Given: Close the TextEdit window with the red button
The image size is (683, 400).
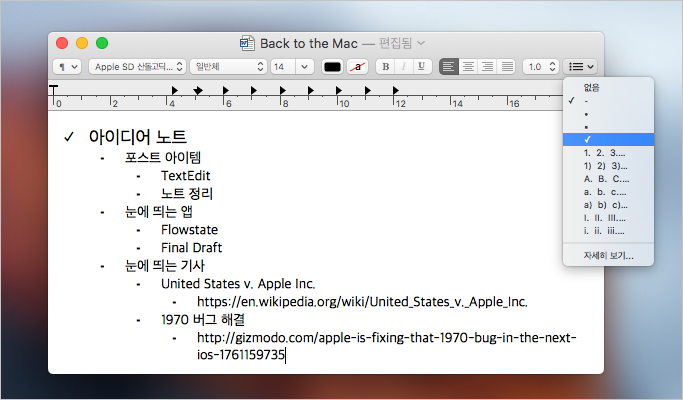Looking at the screenshot, I should pyautogui.click(x=62, y=43).
